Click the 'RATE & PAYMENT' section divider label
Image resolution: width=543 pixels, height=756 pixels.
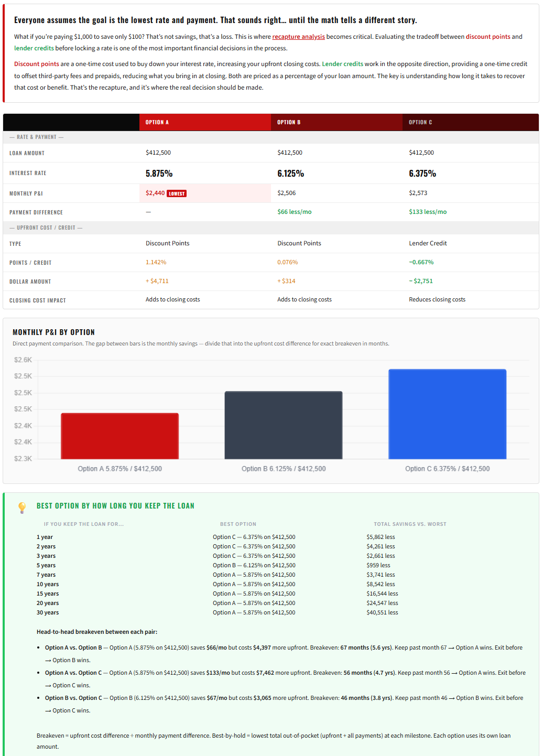pos(36,137)
